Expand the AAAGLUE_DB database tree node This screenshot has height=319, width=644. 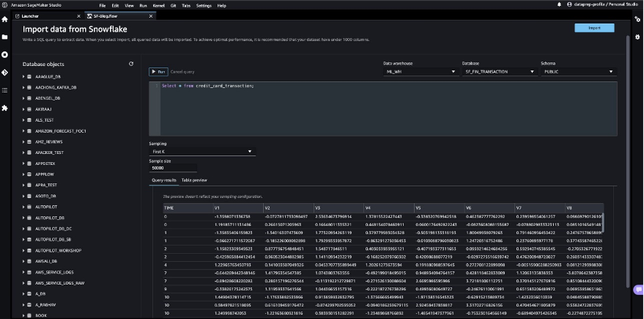(x=24, y=76)
